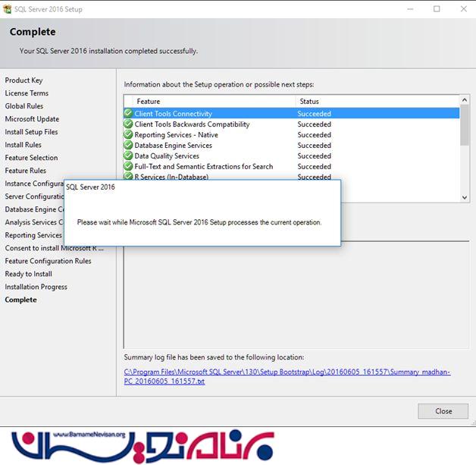Click the Ready to Install step
The height and width of the screenshot is (465, 476).
click(28, 274)
